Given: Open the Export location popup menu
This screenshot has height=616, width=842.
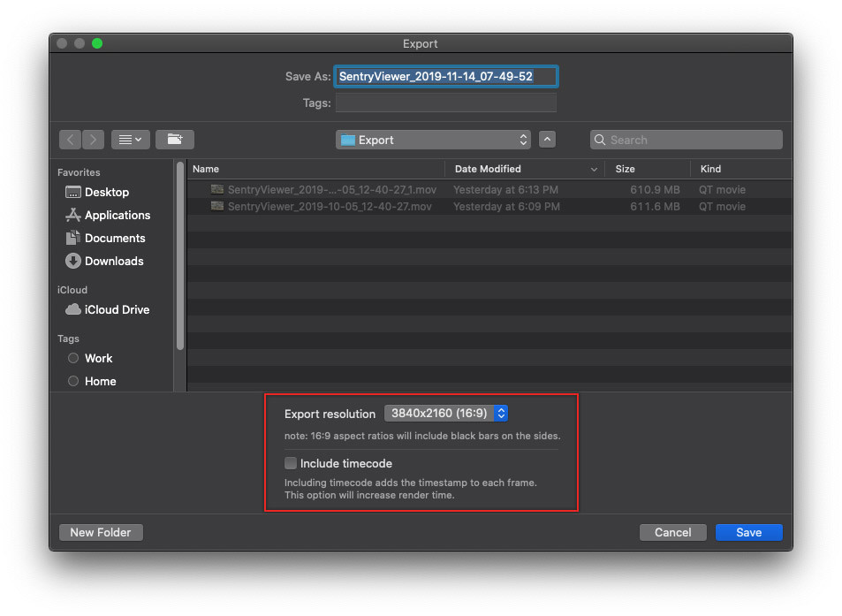Looking at the screenshot, I should [x=433, y=140].
